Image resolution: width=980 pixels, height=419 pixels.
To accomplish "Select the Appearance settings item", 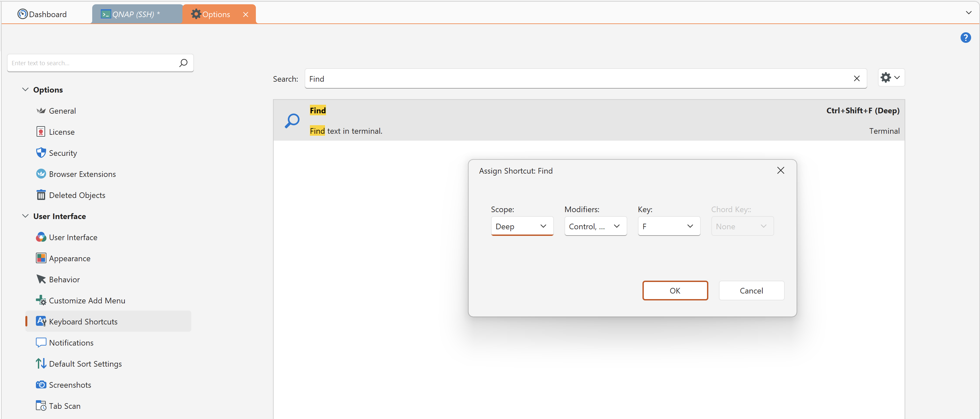I will 69,258.
